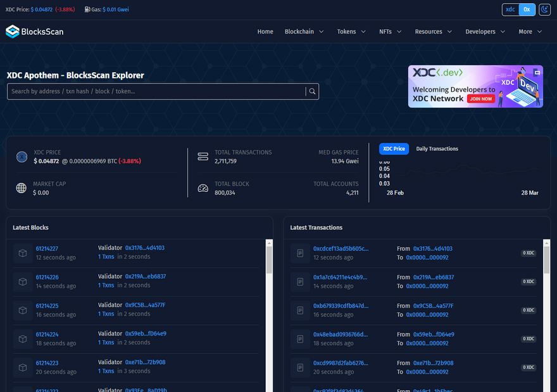Open validator address 0x3176...4d4103
The width and height of the screenshot is (557, 392).
pyautogui.click(x=144, y=248)
